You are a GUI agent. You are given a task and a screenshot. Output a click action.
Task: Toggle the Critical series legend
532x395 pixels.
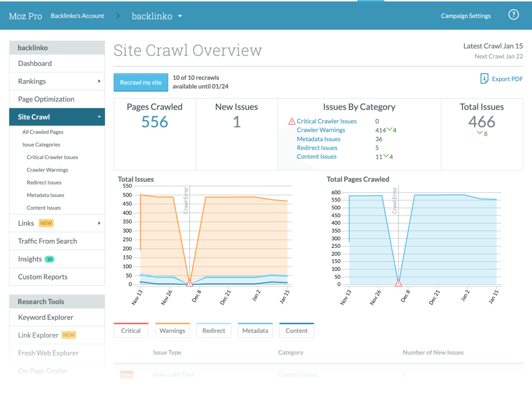(131, 330)
